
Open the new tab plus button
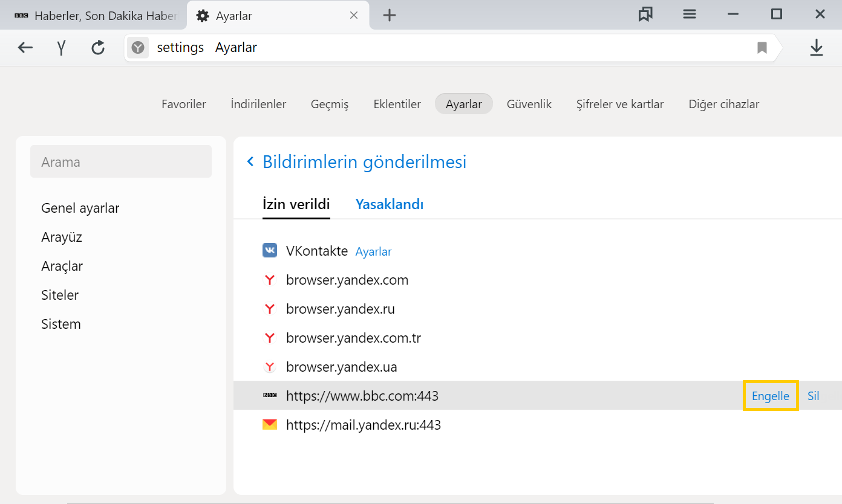tap(390, 16)
